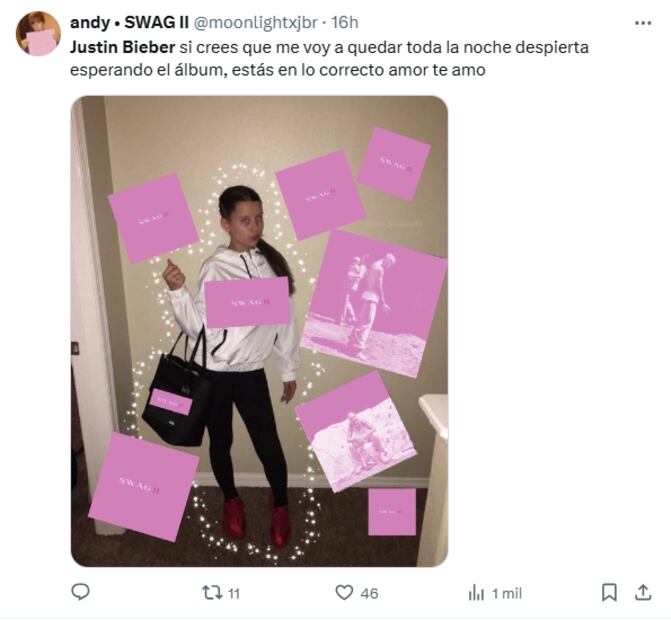Open the 16h timestamp link
This screenshot has width=671, height=620.
pos(345,23)
